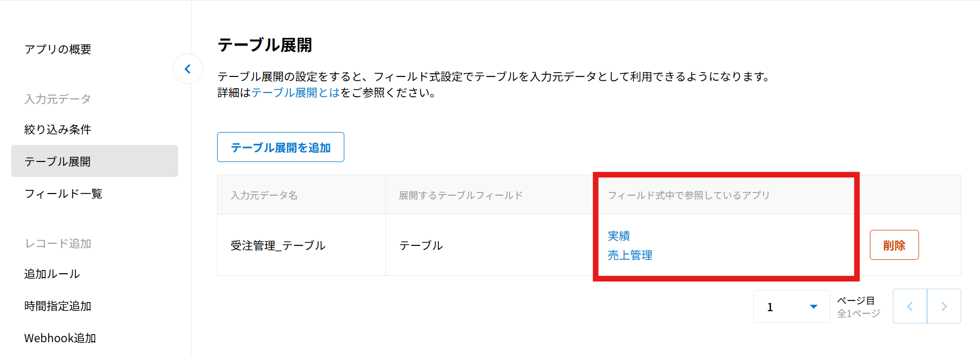980x355 pixels.
Task: Click the 展開するテーブルフィールド column header
Action: [x=461, y=195]
